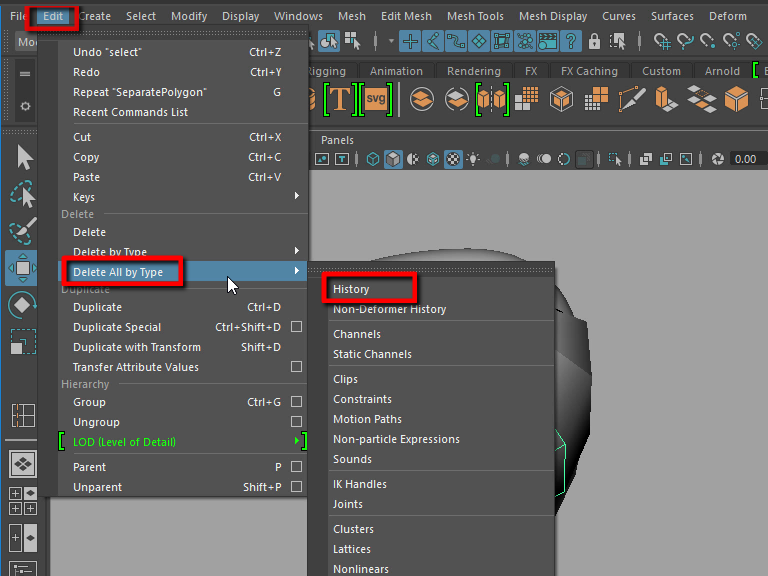Image resolution: width=768 pixels, height=576 pixels.
Task: Expand the LOD (Level of Detail) submenu
Action: [180, 442]
